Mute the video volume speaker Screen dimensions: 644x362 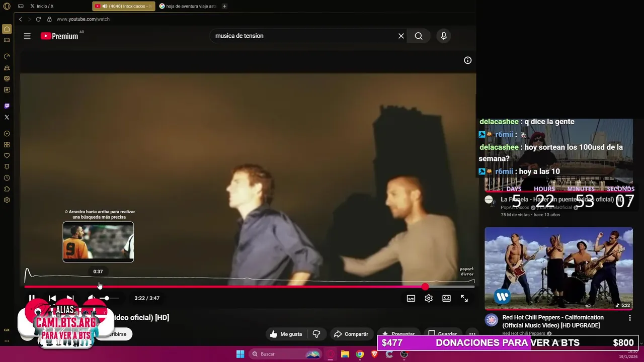click(x=91, y=298)
